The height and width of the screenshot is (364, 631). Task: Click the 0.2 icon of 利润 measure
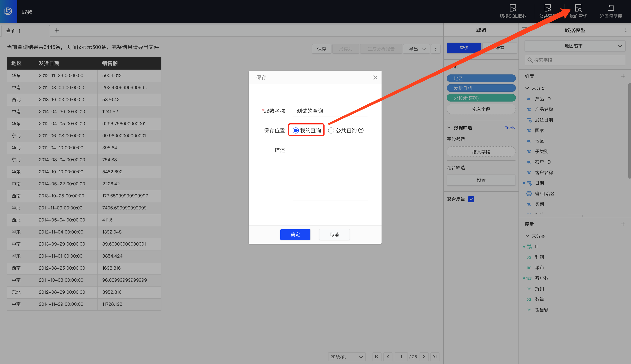(529, 257)
